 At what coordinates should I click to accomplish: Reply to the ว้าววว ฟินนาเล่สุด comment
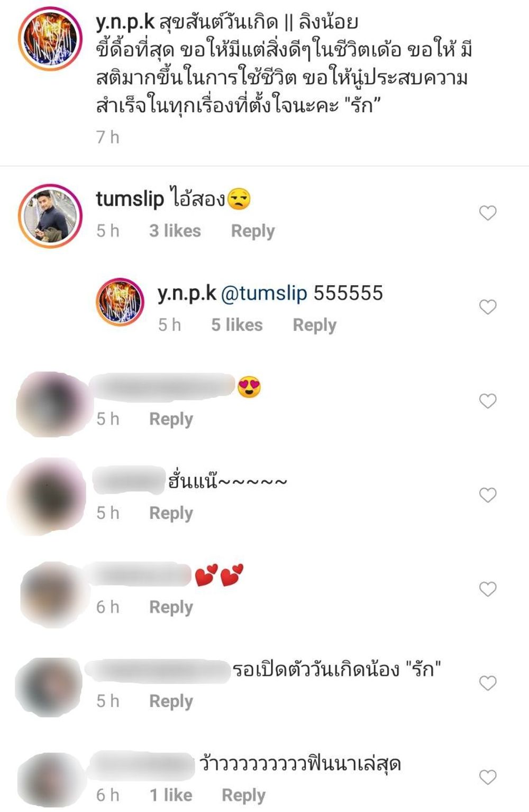pos(243,795)
